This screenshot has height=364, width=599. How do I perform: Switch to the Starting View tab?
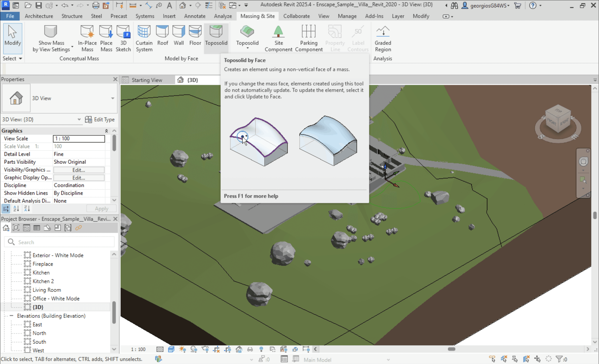tap(147, 80)
